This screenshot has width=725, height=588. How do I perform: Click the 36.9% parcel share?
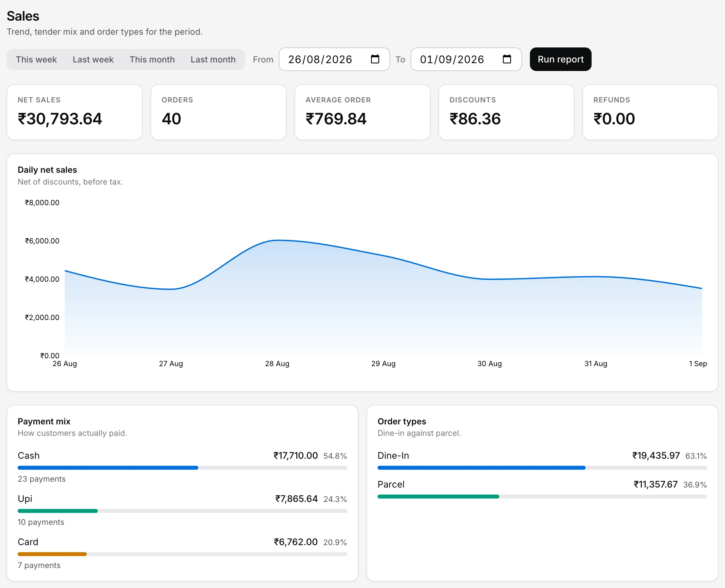pos(695,485)
